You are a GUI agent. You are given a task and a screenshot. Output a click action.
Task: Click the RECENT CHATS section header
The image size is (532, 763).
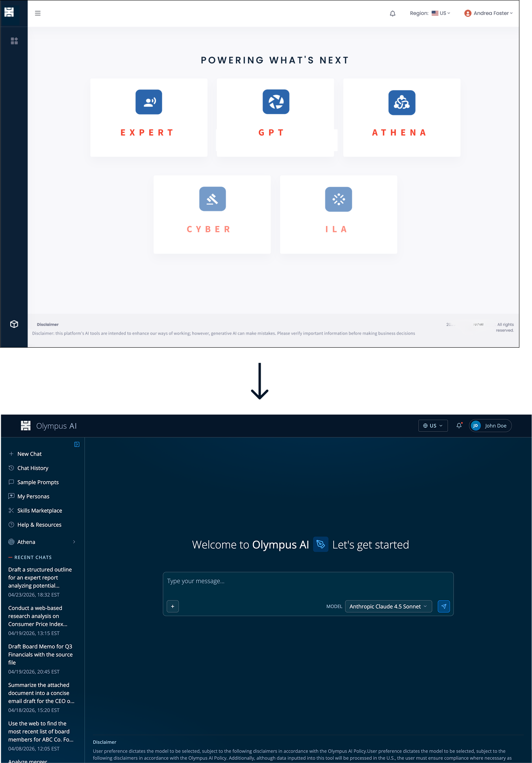33,557
